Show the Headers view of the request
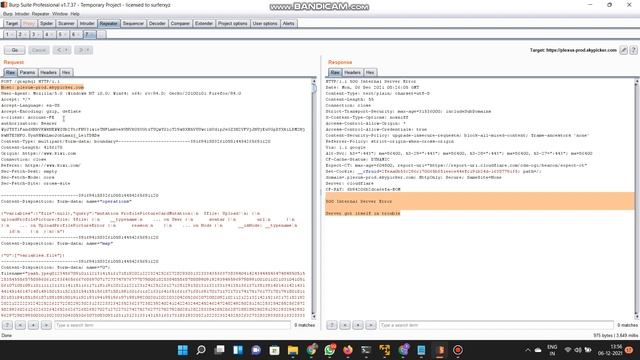The image size is (640, 360). 49,72
